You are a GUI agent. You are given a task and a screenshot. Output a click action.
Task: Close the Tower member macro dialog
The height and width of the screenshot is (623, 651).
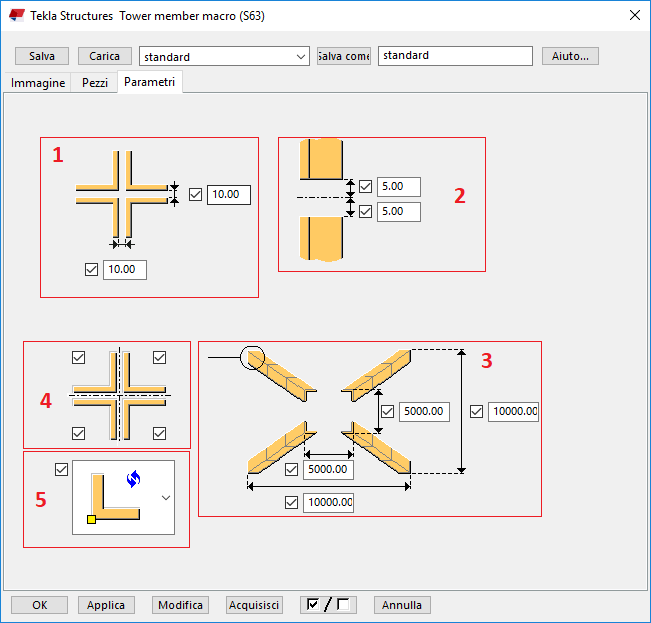point(633,16)
